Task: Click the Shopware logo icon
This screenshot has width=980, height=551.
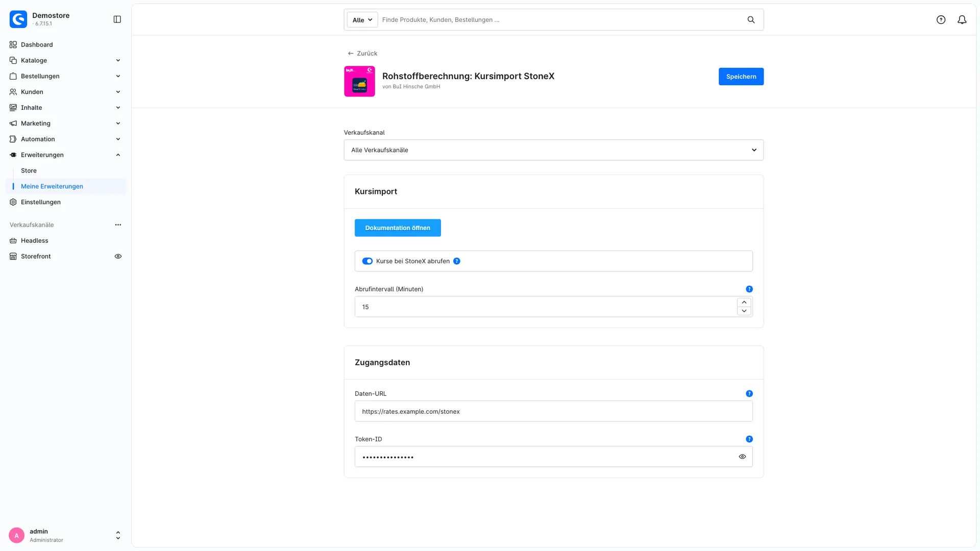Action: pos(18,19)
